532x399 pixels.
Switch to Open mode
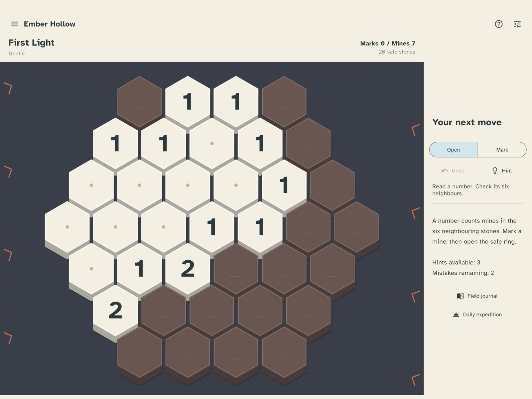[x=454, y=150]
